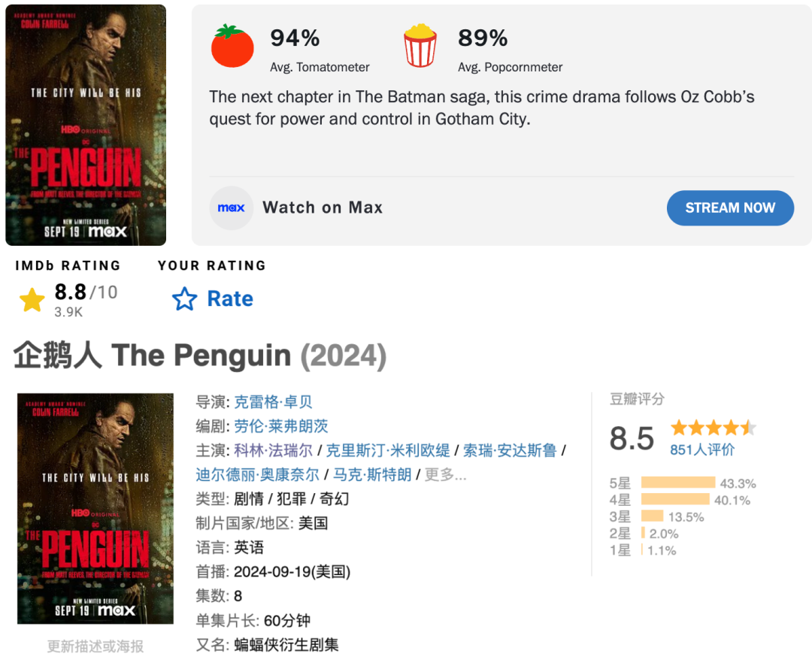Click the yellow IMDb rating star
Screen dimensions: 812x657
[x=32, y=300]
